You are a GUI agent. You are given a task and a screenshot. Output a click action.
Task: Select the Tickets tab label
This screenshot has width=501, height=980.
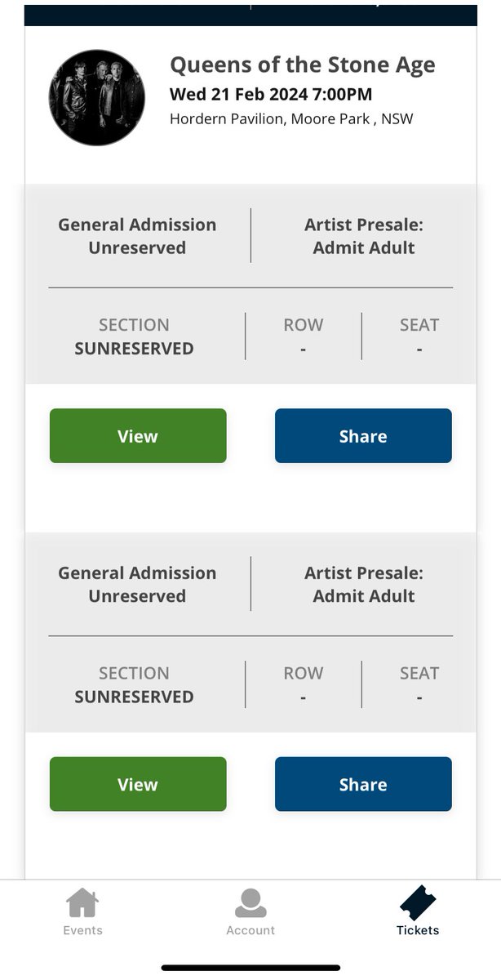[418, 930]
